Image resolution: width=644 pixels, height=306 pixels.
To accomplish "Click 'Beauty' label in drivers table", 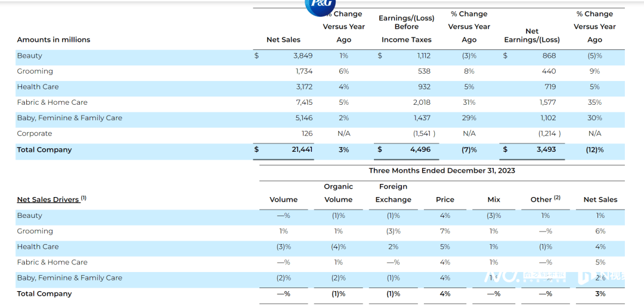I will coord(30,216).
